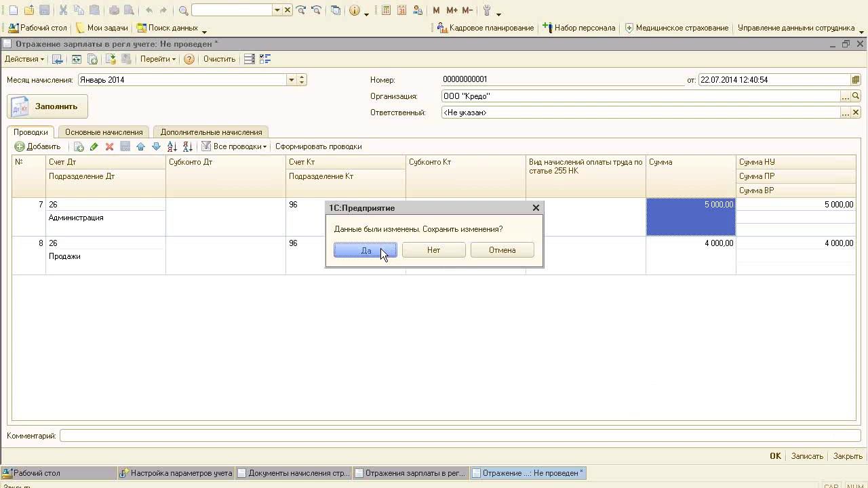Click the Очистить button
The height and width of the screenshot is (488, 868).
tap(219, 59)
